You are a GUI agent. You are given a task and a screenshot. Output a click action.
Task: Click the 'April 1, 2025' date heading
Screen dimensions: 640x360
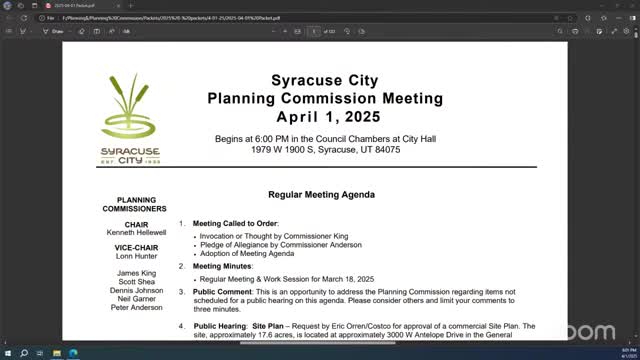click(x=329, y=117)
